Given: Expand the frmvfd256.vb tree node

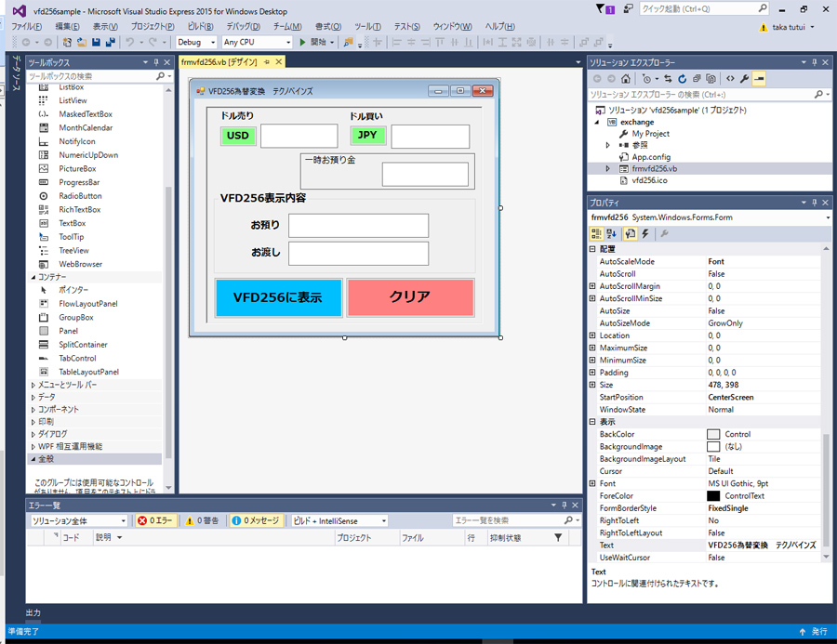Looking at the screenshot, I should [608, 168].
